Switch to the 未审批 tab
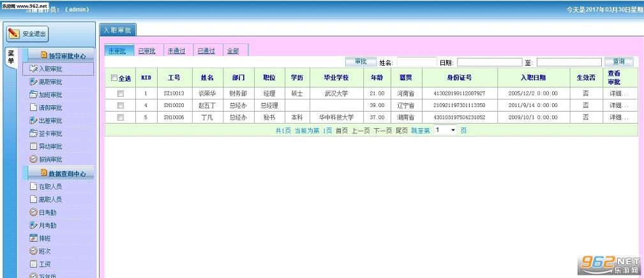Viewport: 644px width, 278px height. point(119,50)
